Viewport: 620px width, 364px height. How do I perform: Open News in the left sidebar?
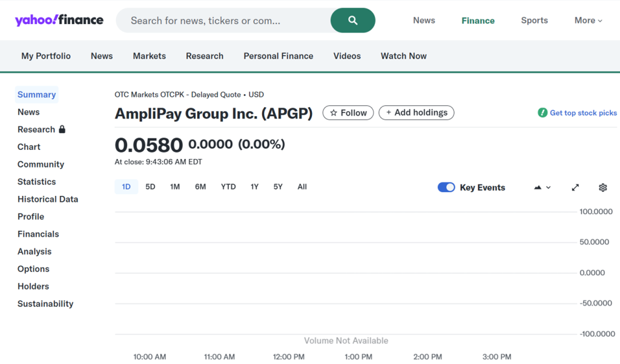28,112
